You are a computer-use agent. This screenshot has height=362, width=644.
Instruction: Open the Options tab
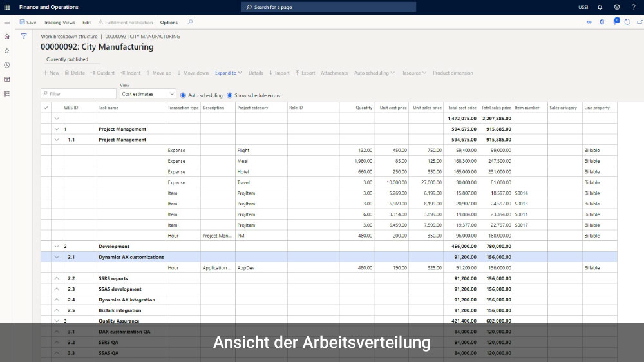pos(169,23)
